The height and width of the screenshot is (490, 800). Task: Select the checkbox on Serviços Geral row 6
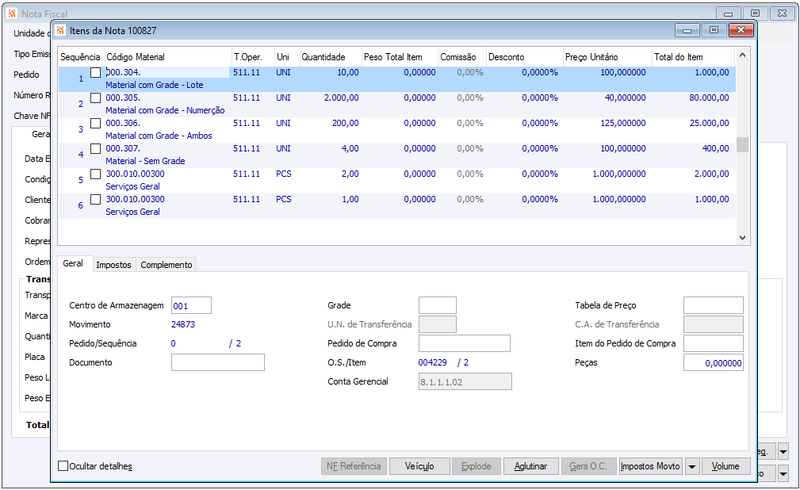(95, 199)
